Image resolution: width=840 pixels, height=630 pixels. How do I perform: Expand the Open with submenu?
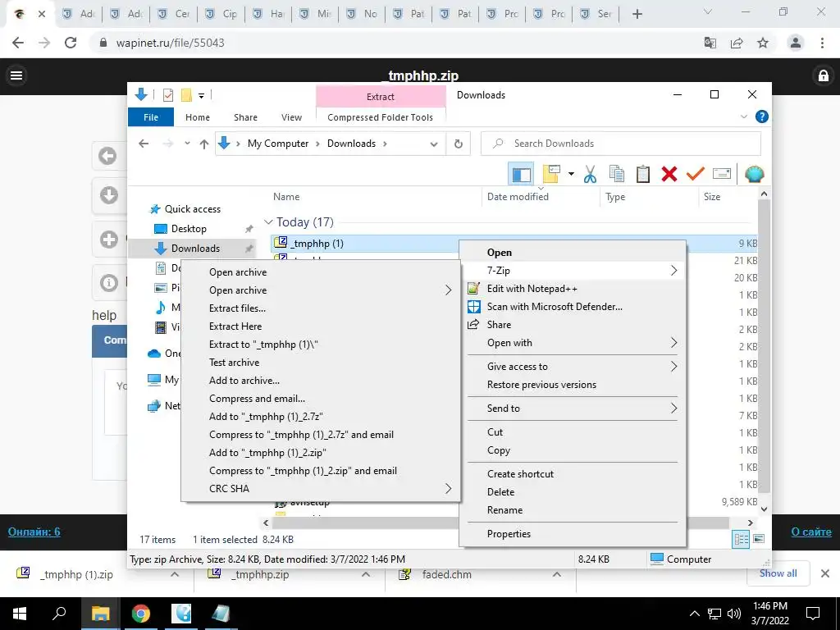pyautogui.click(x=573, y=343)
